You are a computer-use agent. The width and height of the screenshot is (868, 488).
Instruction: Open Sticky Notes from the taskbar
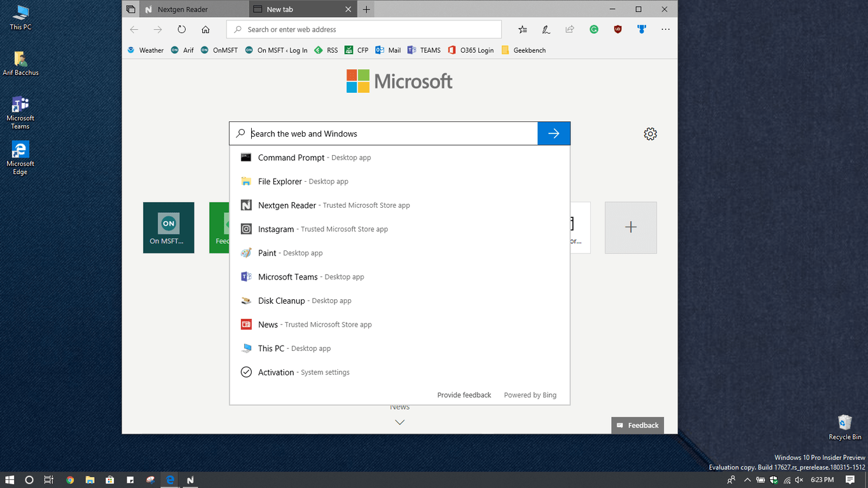click(x=130, y=480)
